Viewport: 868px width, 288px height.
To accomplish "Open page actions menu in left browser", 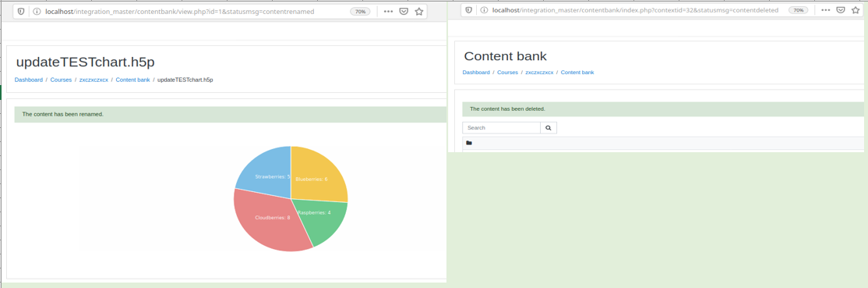I will (388, 11).
